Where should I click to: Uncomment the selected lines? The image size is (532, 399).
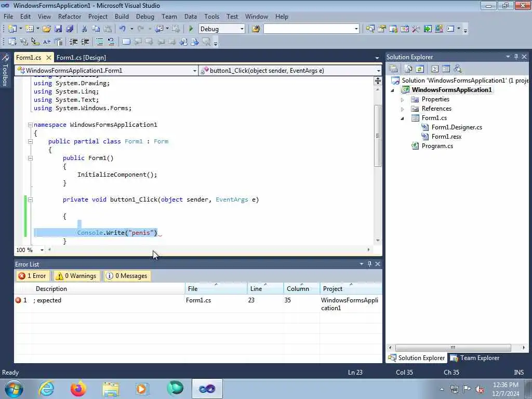point(111,42)
